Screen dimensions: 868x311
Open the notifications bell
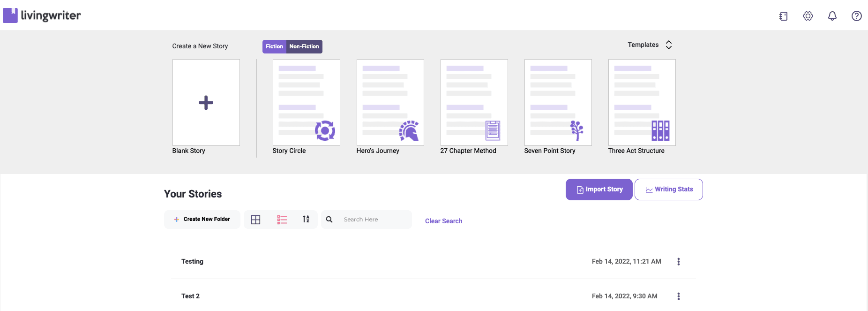click(832, 16)
